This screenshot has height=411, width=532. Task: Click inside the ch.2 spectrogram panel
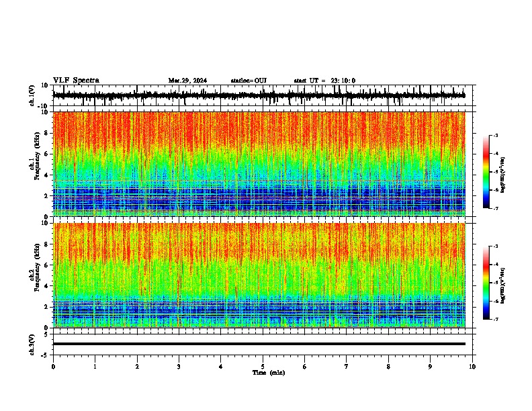coord(259,275)
